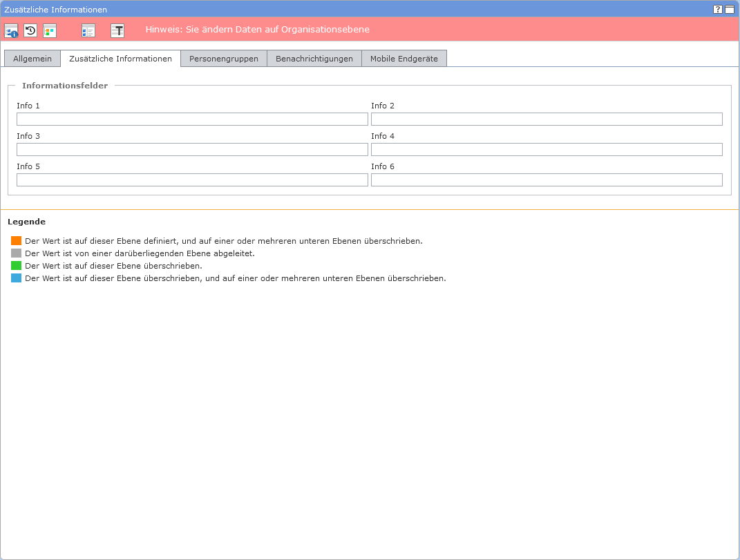
Task: Switch to the Allgemein tab
Action: [32, 59]
